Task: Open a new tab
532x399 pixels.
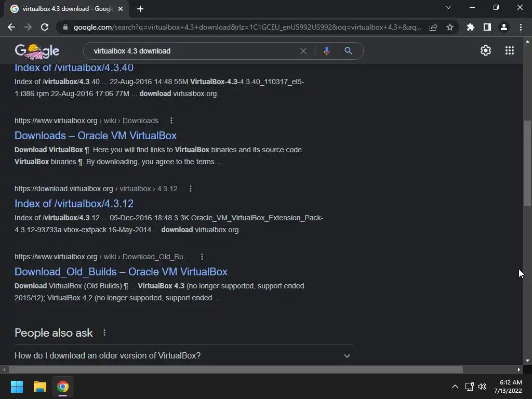Action: pos(140,9)
